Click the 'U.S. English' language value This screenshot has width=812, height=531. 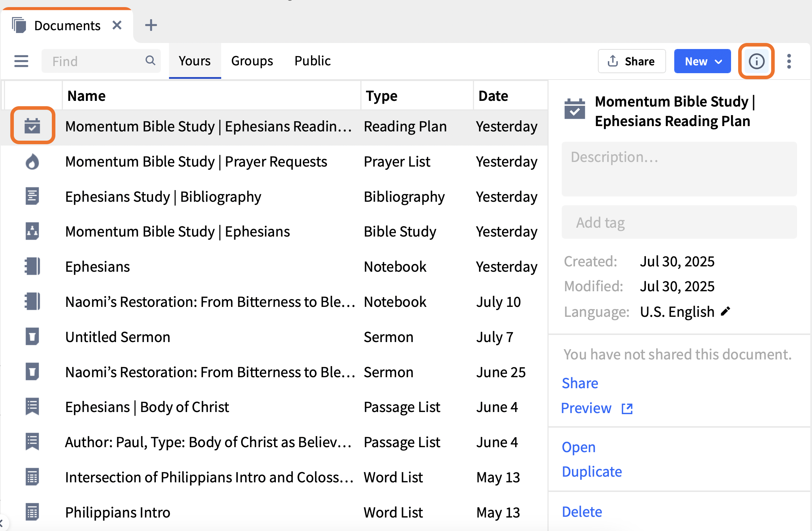click(677, 312)
